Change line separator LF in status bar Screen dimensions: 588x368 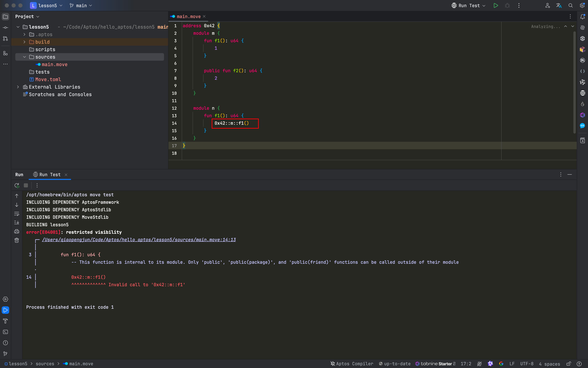coord(512,364)
